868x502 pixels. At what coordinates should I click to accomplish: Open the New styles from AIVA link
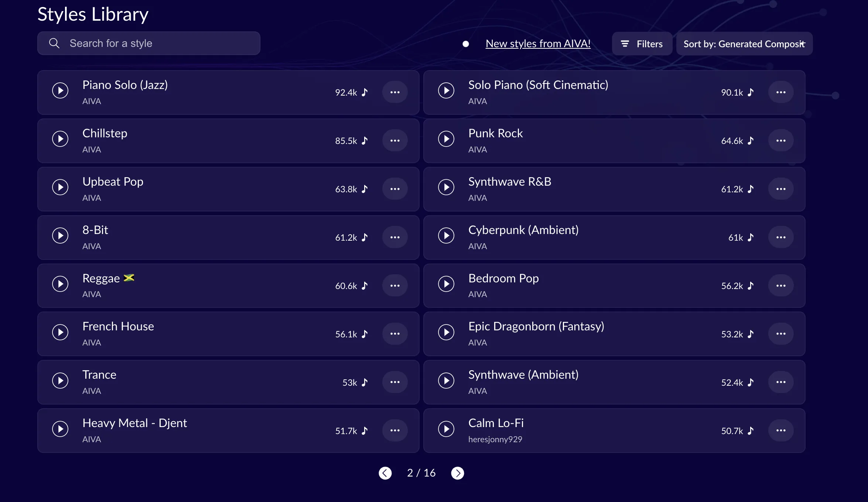[x=538, y=43]
